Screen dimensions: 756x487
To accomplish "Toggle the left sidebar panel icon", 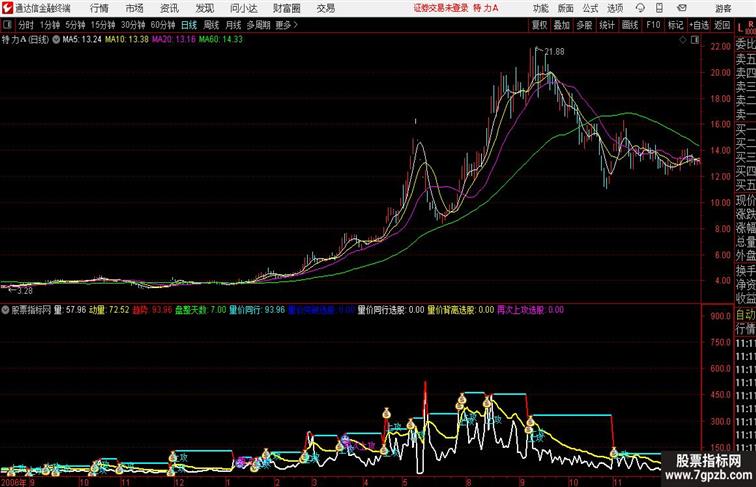I will [7, 25].
